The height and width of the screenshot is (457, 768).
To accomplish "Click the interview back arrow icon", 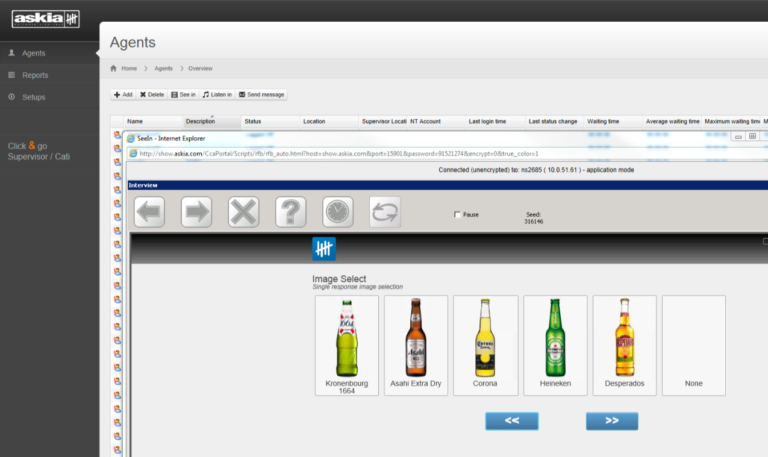I will pyautogui.click(x=149, y=212).
